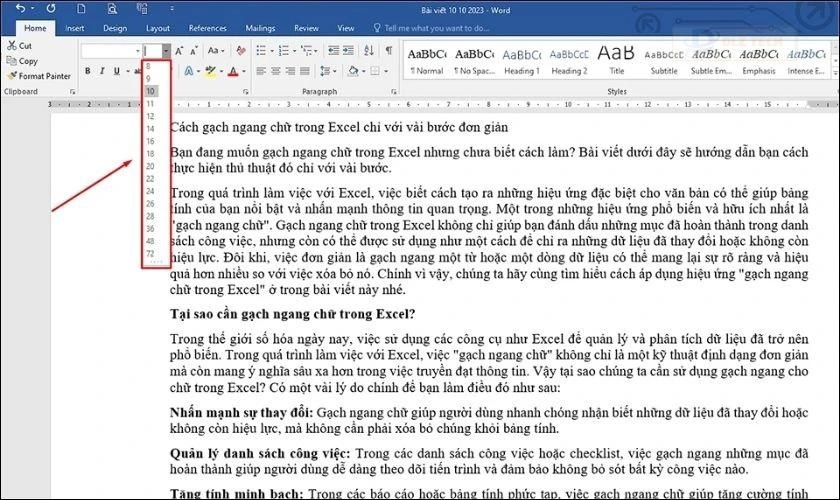Switch to the Home tab
Screen dimensions: 840x500
(35, 28)
